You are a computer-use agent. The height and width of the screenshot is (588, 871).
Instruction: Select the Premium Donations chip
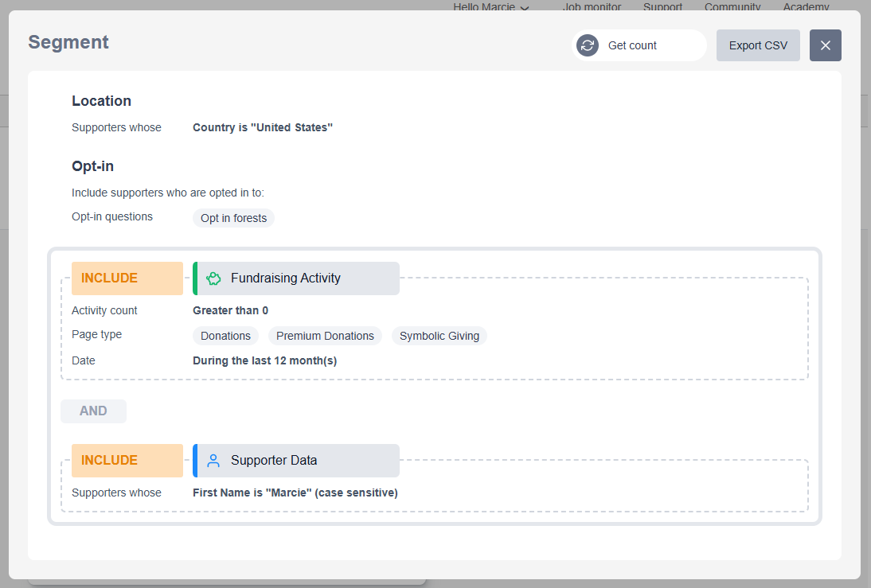[x=325, y=336]
